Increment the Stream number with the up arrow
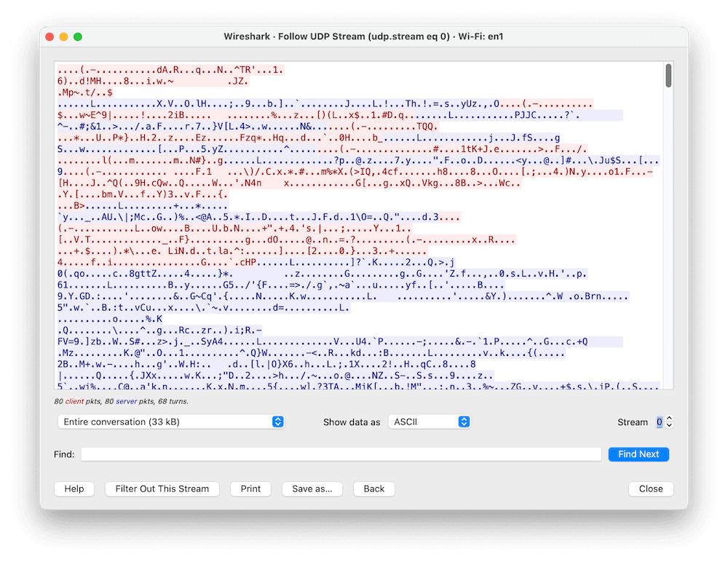The width and height of the screenshot is (728, 562). [669, 419]
